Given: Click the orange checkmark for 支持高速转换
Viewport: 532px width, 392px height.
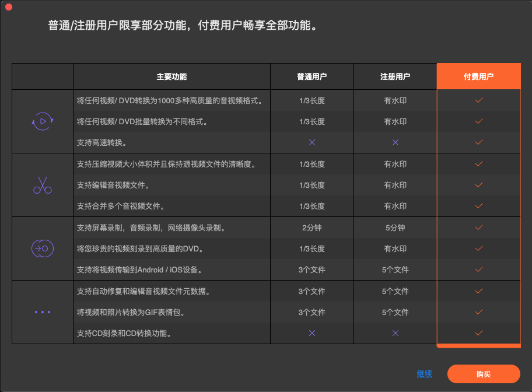Looking at the screenshot, I should (478, 142).
